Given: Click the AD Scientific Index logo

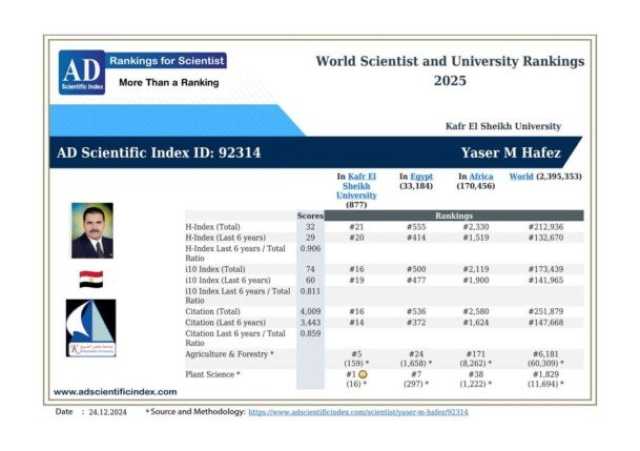Looking at the screenshot, I should point(82,72).
